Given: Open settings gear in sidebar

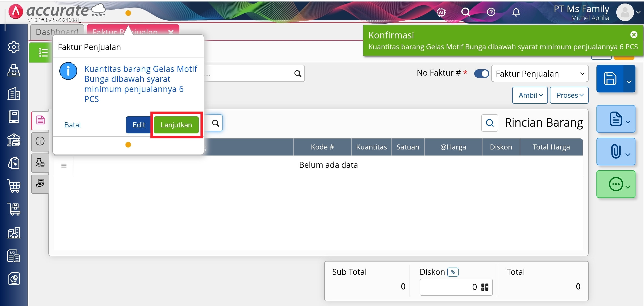Looking at the screenshot, I should [14, 47].
